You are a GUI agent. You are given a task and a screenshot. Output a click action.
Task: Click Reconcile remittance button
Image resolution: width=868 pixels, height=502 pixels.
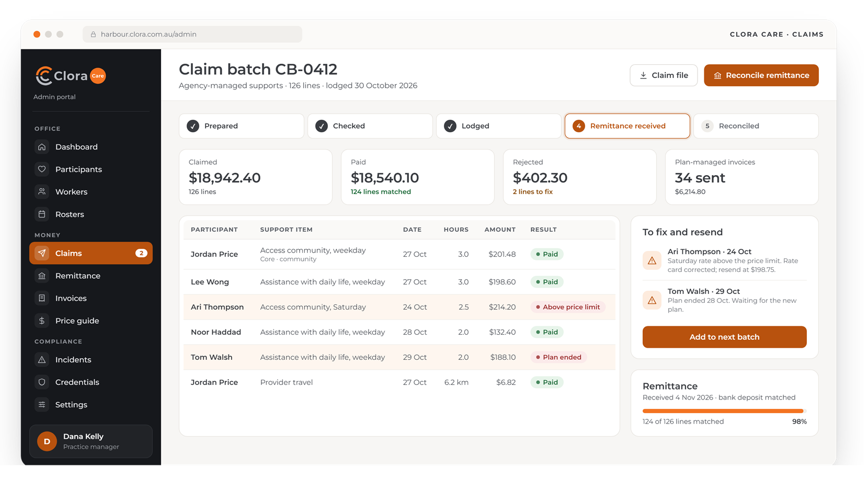point(761,75)
